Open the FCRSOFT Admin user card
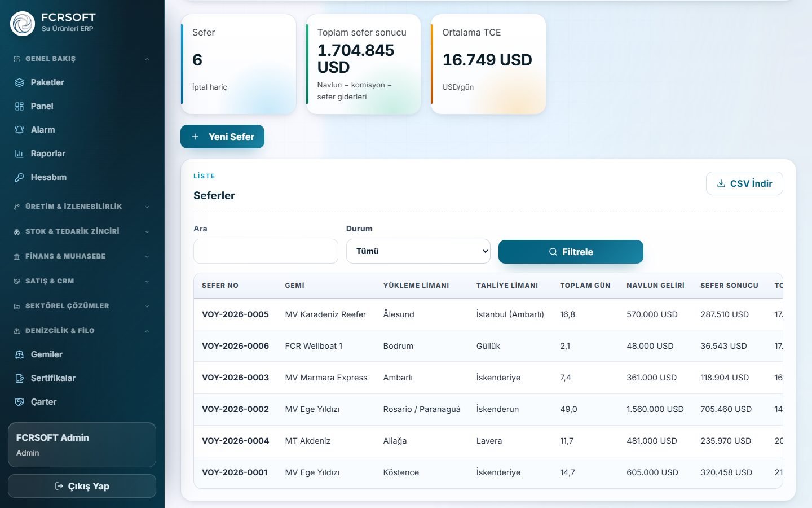This screenshot has width=812, height=508. (82, 445)
